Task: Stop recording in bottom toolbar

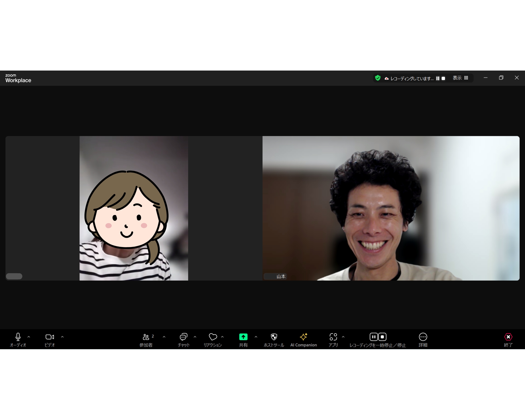Action: (x=382, y=337)
